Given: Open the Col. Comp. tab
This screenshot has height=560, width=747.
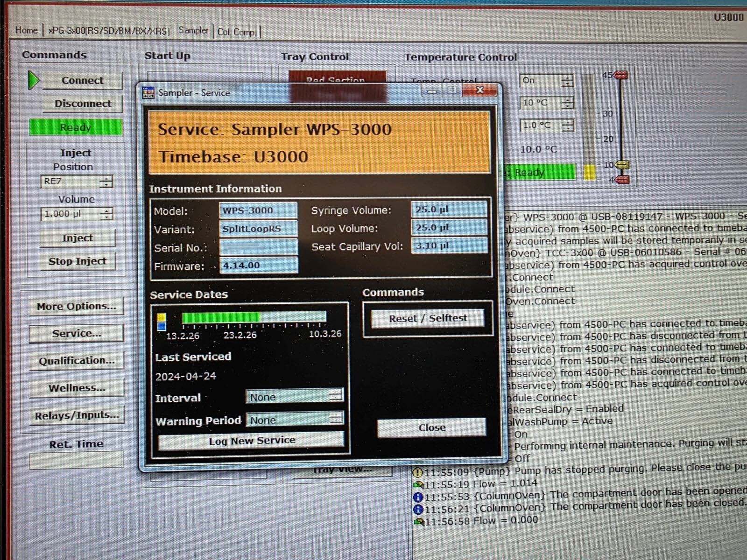Looking at the screenshot, I should (x=236, y=32).
